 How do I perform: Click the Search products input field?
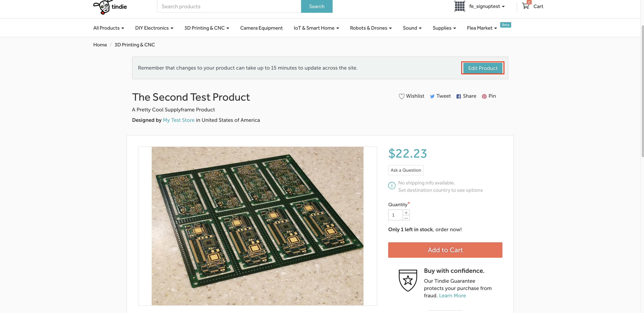(229, 7)
